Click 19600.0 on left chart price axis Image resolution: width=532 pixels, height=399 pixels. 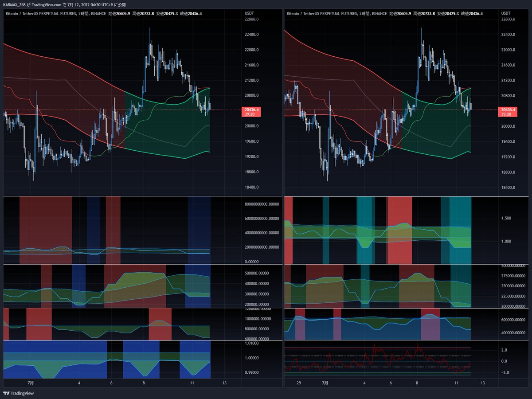pyautogui.click(x=252, y=141)
